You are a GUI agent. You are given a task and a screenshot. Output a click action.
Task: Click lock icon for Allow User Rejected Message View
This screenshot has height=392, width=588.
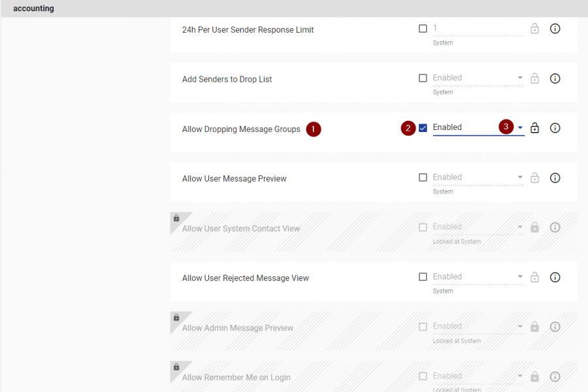534,277
